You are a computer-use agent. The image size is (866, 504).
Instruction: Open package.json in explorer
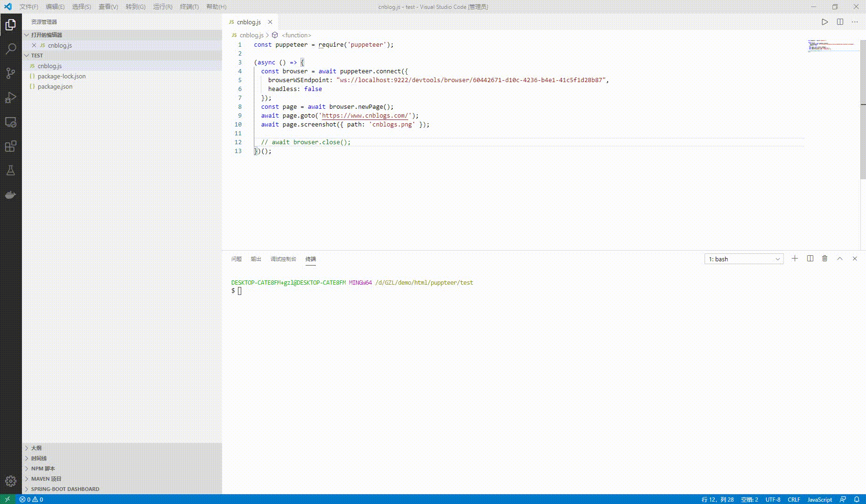[x=122, y=86]
